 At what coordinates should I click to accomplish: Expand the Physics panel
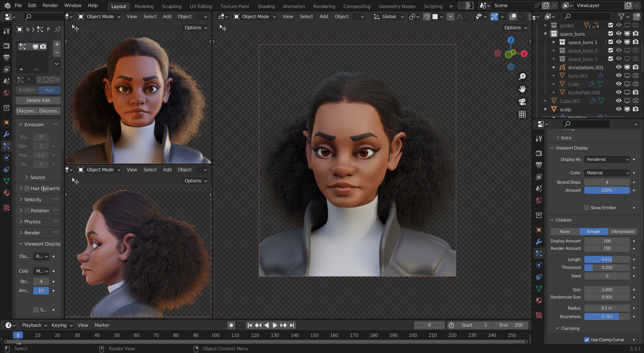tap(33, 222)
